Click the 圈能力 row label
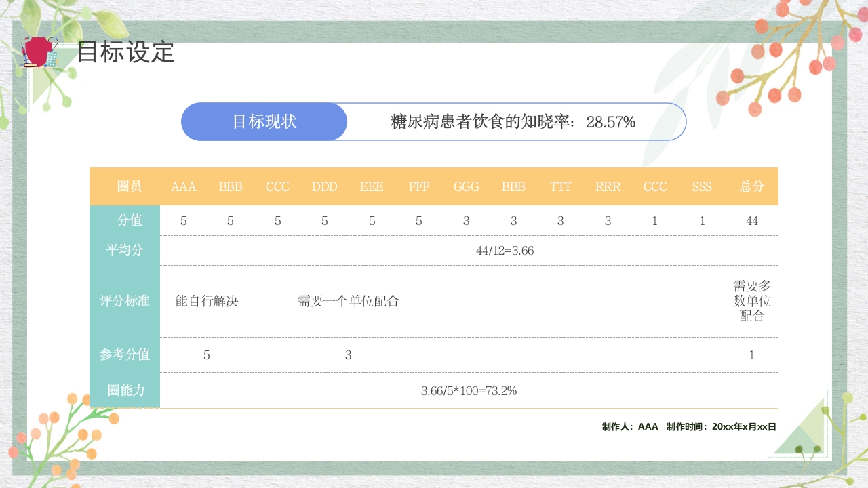 125,390
